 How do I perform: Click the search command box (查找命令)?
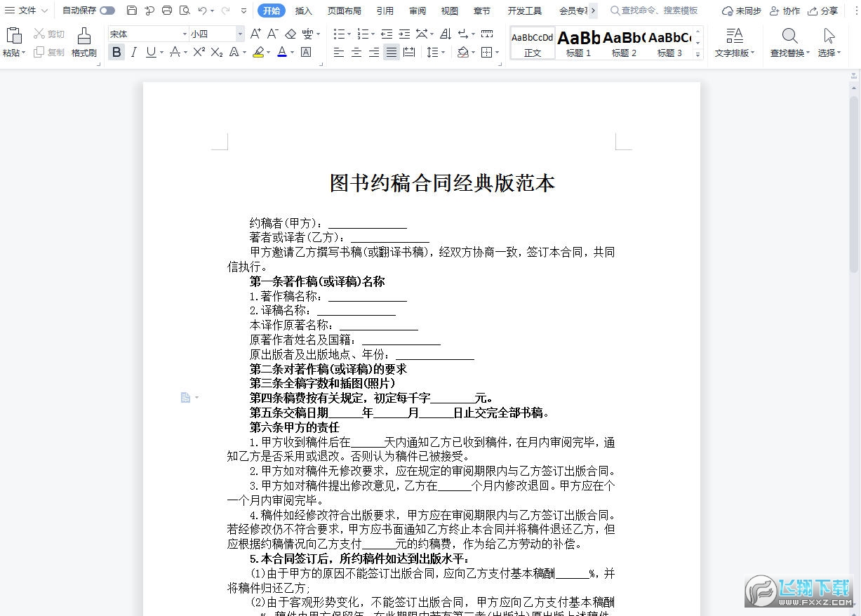tap(654, 11)
